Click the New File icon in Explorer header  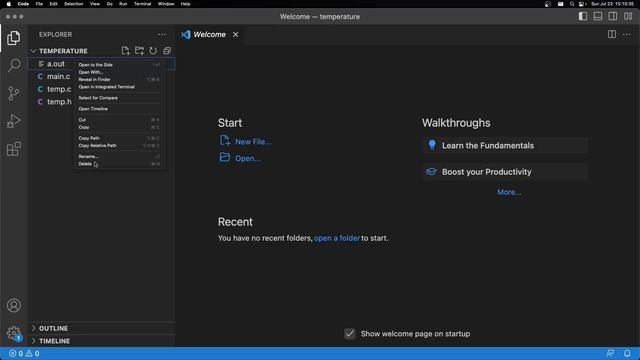pyautogui.click(x=126, y=51)
